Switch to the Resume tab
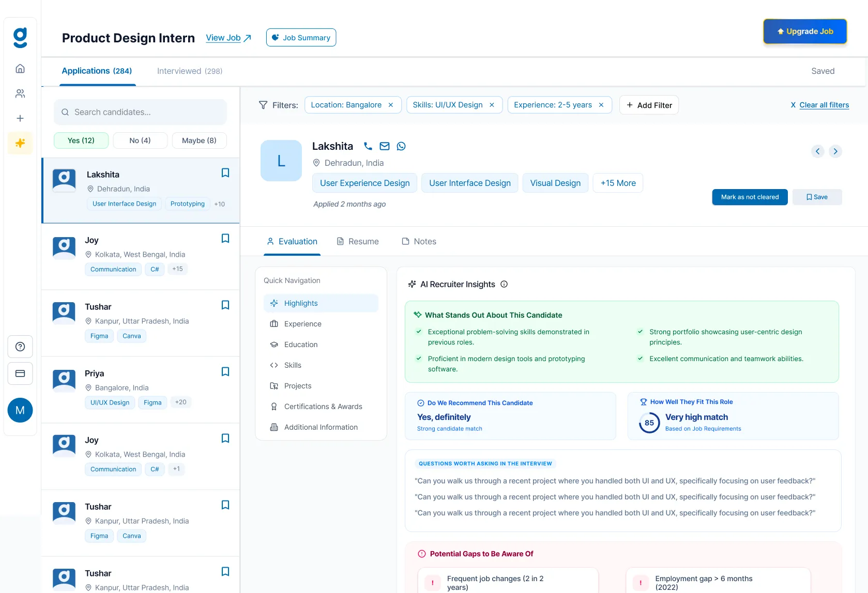This screenshot has height=593, width=868. [x=358, y=241]
